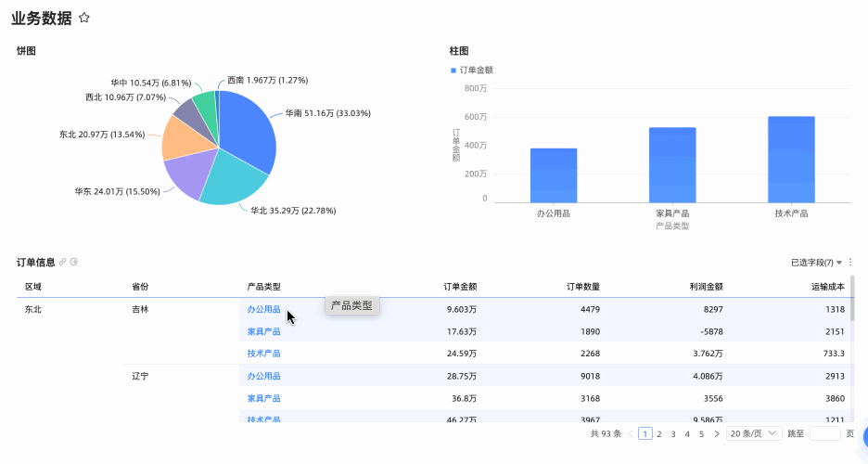Image resolution: width=868 pixels, height=464 pixels.
Task: Click the 华北 cyan pie slice
Action: tap(233, 180)
